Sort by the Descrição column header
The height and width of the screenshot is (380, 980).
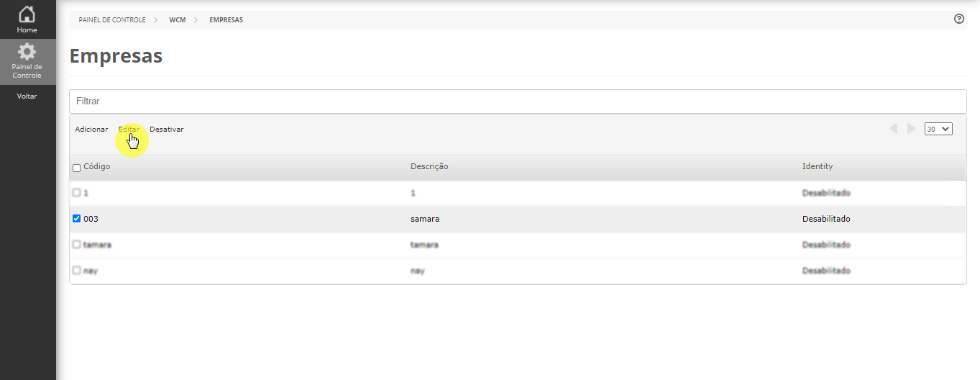point(429,166)
